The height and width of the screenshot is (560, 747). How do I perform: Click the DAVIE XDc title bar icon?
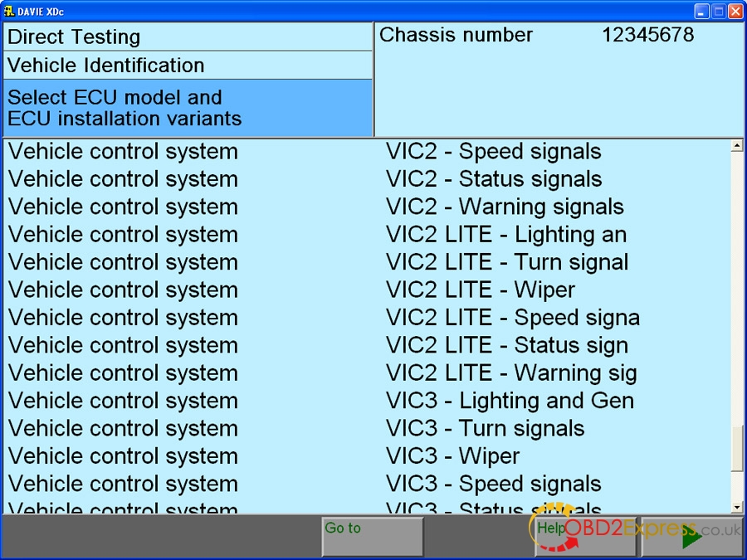tap(9, 11)
